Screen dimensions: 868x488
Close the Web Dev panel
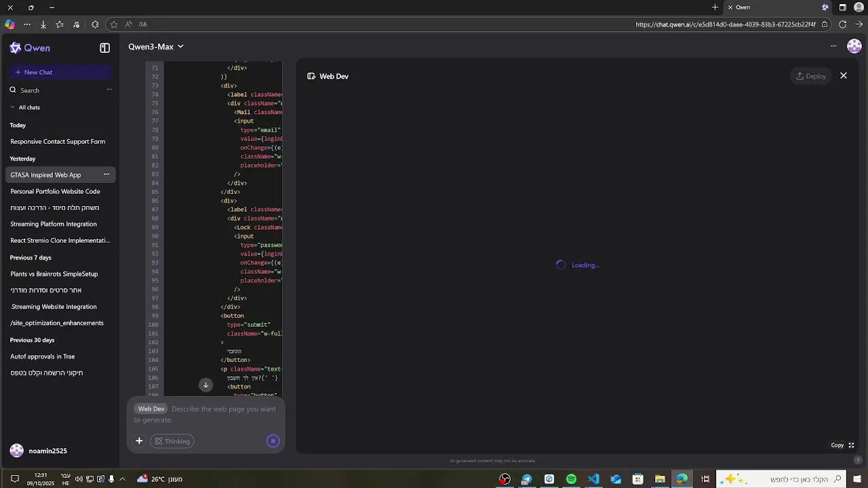coord(844,76)
